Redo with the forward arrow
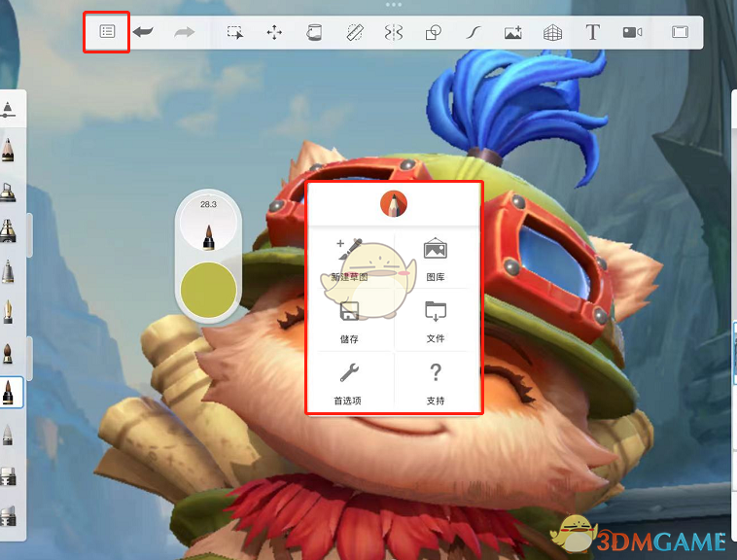The image size is (737, 560). point(185,32)
